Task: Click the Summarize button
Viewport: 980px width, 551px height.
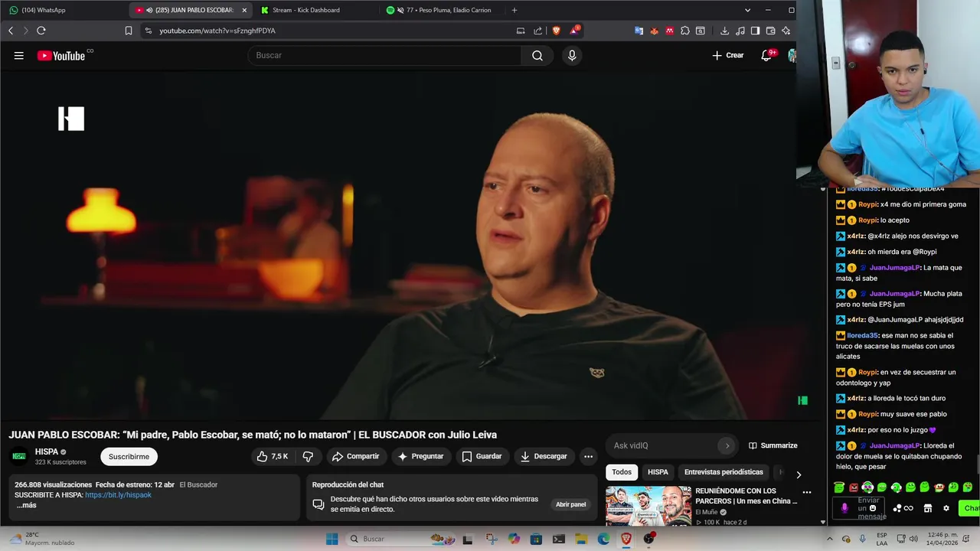Action: [x=773, y=445]
